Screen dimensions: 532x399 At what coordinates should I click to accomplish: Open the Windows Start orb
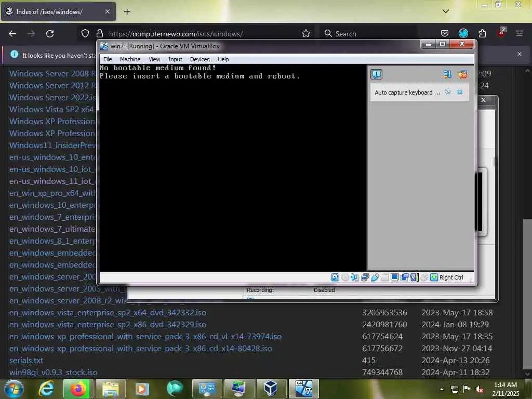click(14, 389)
